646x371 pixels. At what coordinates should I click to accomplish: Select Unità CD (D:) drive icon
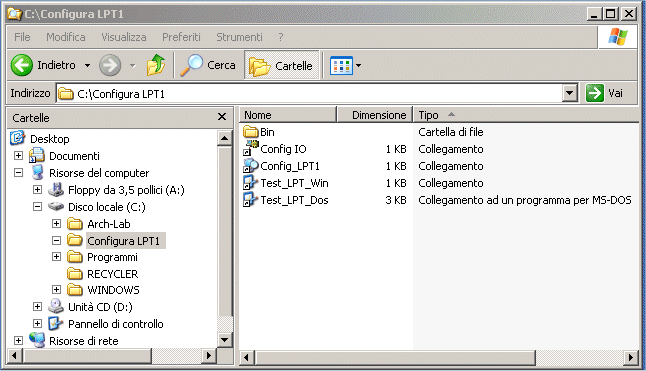pos(56,306)
